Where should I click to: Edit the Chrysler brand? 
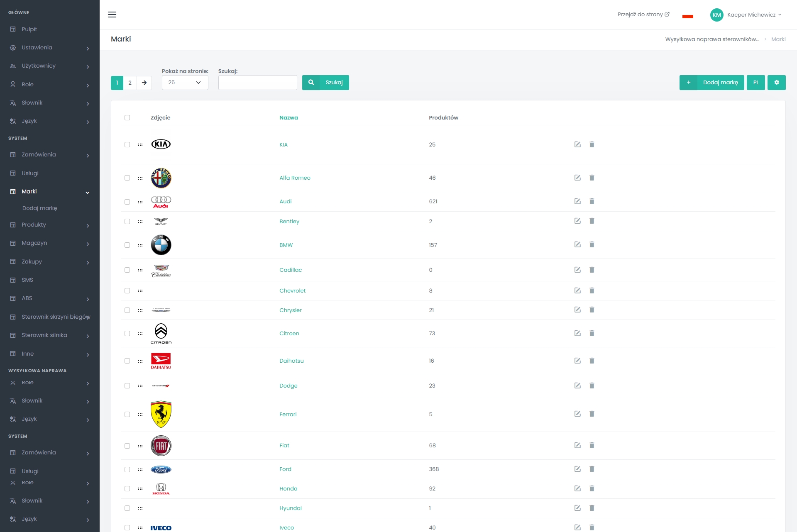[577, 310]
